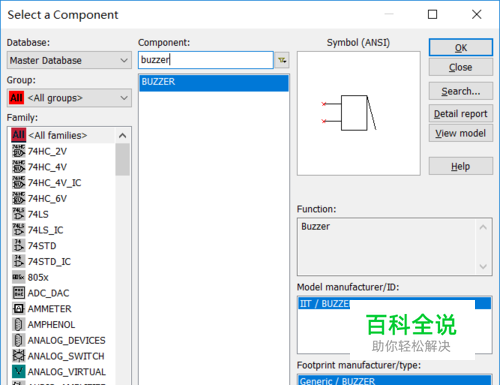Maximize the Select a Component window
The width and height of the screenshot is (500, 385).
pyautogui.click(x=432, y=14)
